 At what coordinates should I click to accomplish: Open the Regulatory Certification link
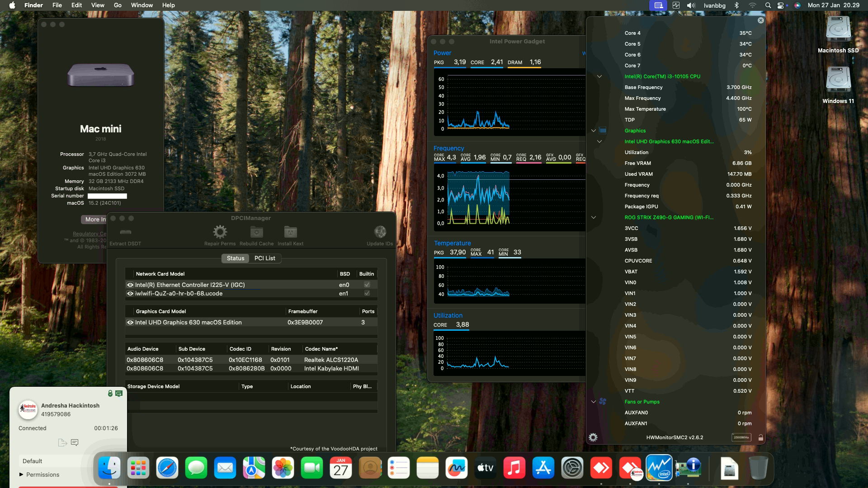coord(89,234)
